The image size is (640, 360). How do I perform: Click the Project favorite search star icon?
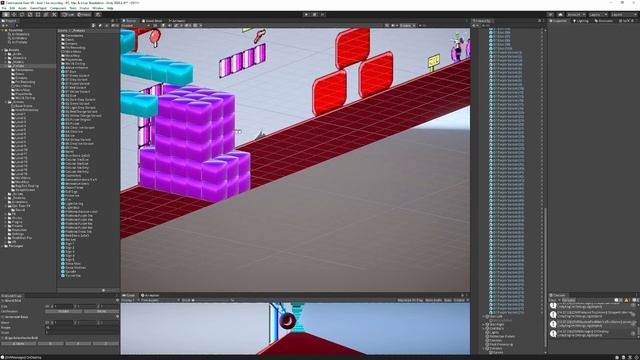pyautogui.click(x=107, y=25)
